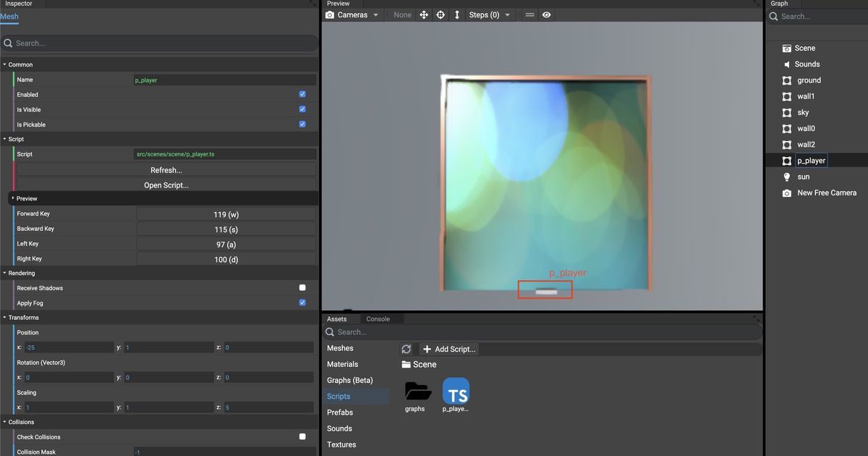Open the Steps (0) dropdown
The width and height of the screenshot is (868, 456).
point(488,14)
